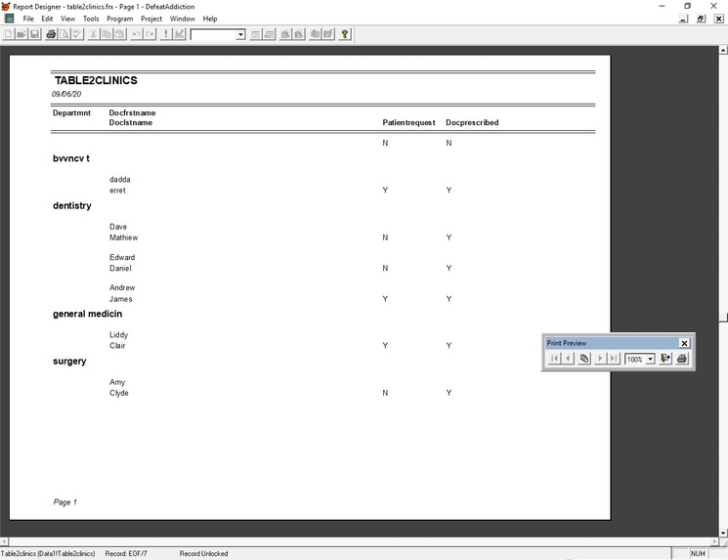The width and height of the screenshot is (728, 560).
Task: Click Record Unlocked in status bar
Action: 203,553
